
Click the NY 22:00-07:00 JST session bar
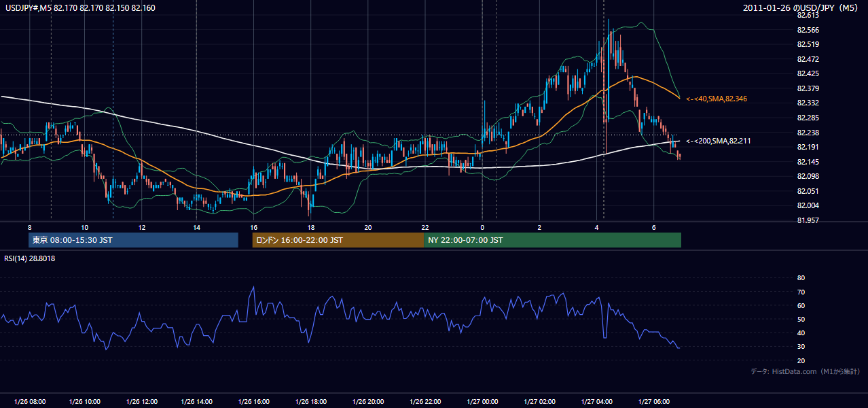tap(552, 240)
